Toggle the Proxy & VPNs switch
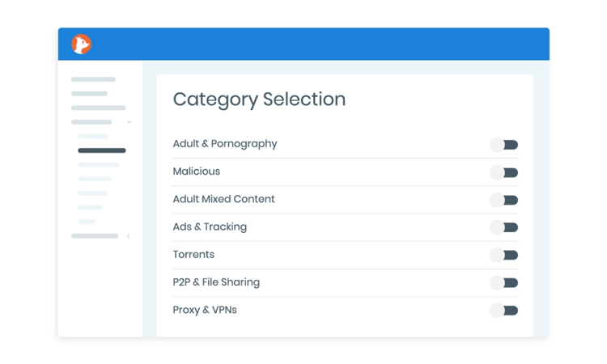 pos(503,311)
